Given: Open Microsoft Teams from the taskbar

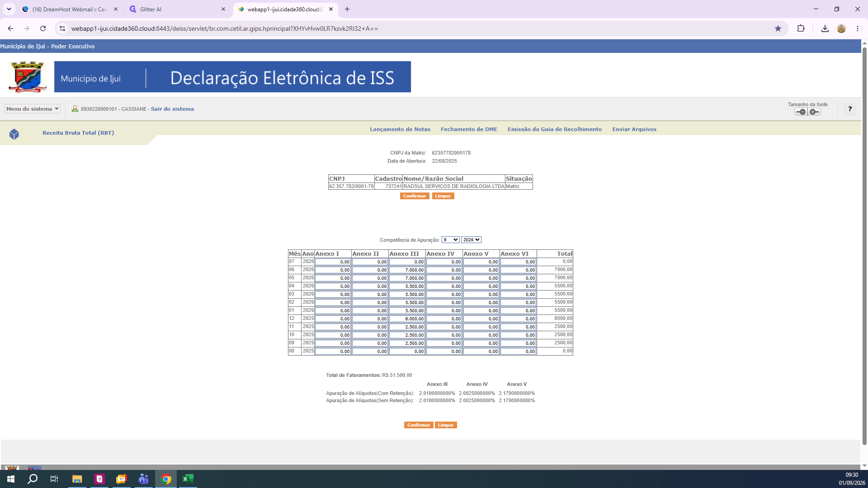Looking at the screenshot, I should [x=144, y=479].
